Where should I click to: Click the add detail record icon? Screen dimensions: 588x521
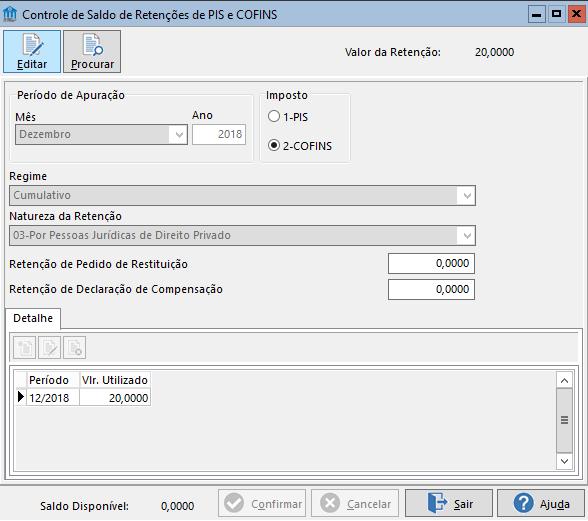click(25, 348)
